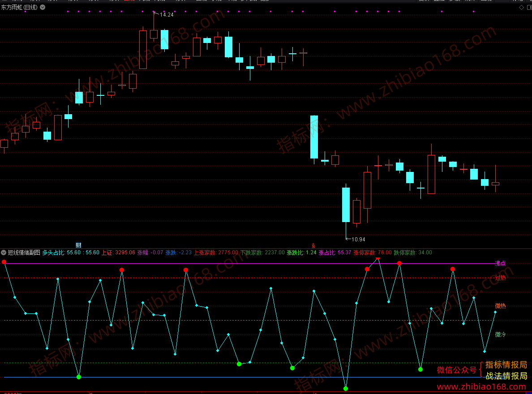Screen dimensions: 532x394
Task: Click the 上涨家数: 2775.00 value
Action: tap(216, 253)
